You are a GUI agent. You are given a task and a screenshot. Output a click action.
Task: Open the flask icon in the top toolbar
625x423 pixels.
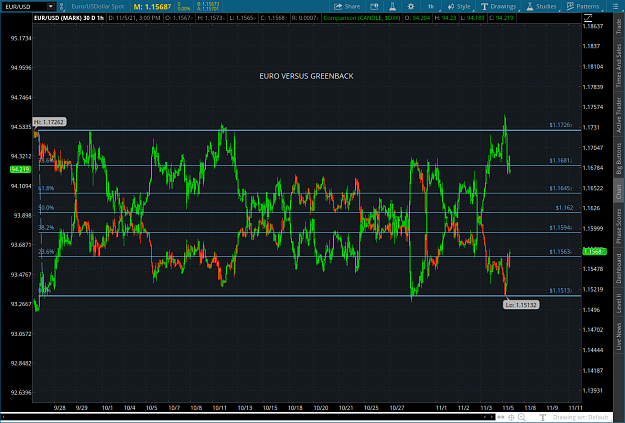click(392, 6)
